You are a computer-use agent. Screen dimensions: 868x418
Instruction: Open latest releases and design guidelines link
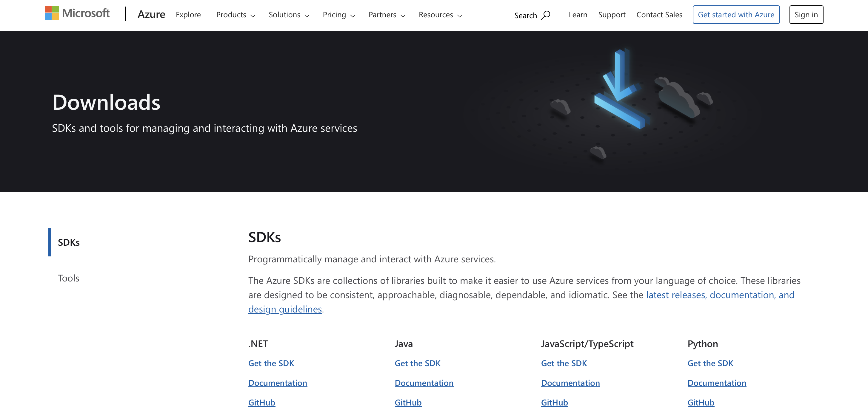click(720, 295)
